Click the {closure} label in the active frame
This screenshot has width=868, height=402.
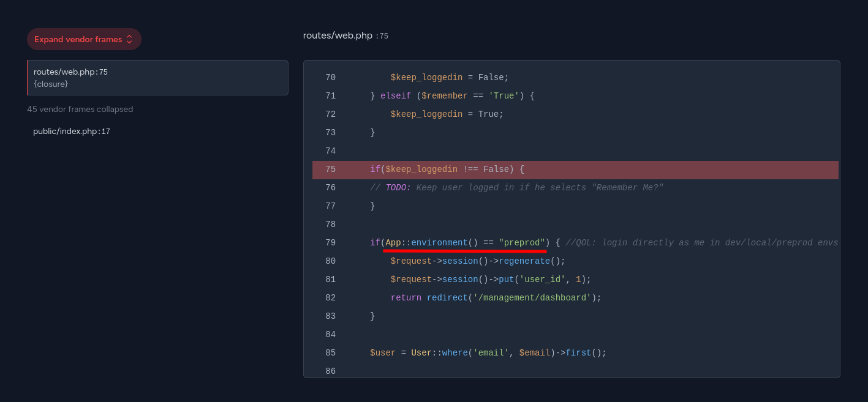click(51, 84)
